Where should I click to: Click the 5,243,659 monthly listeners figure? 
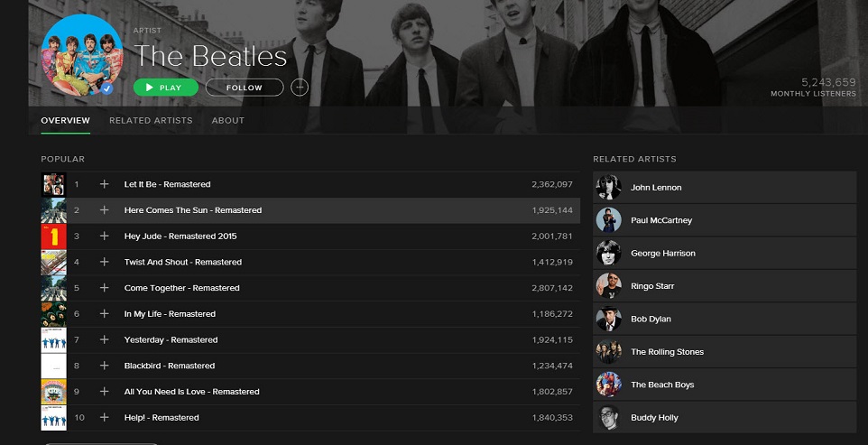tap(828, 82)
